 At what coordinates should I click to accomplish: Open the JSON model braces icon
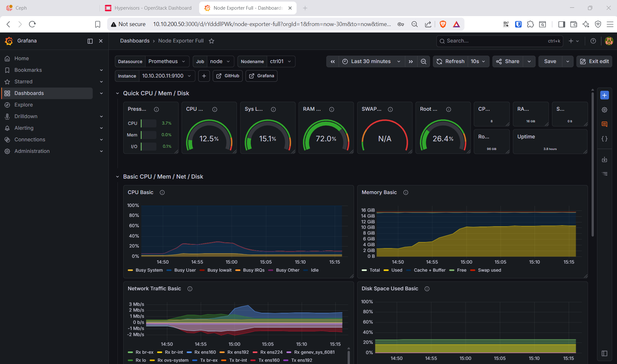point(604,139)
